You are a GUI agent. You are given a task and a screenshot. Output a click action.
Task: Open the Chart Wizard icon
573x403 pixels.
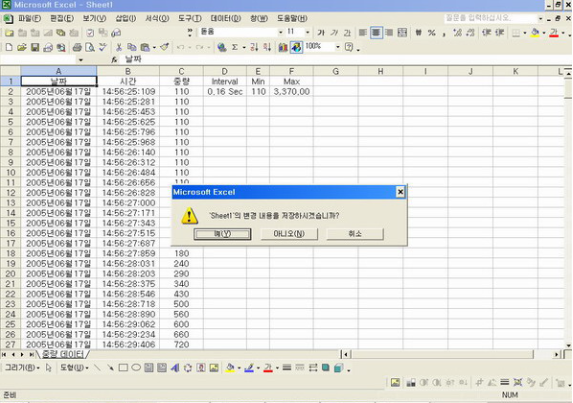click(x=283, y=47)
